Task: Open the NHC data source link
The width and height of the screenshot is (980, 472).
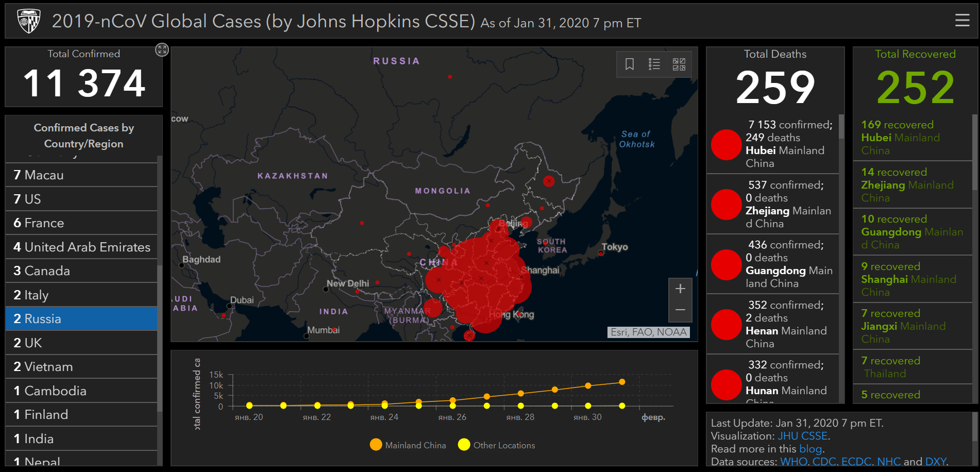Action: click(889, 462)
